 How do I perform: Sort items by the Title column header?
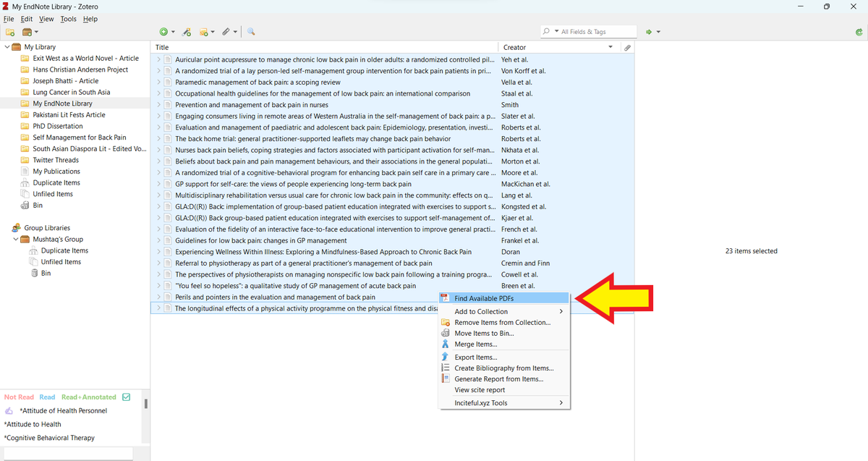click(324, 47)
